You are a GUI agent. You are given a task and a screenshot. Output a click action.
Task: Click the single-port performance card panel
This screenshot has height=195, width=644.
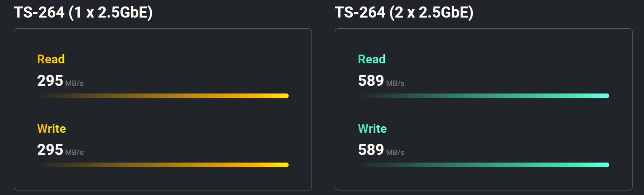pos(163,109)
